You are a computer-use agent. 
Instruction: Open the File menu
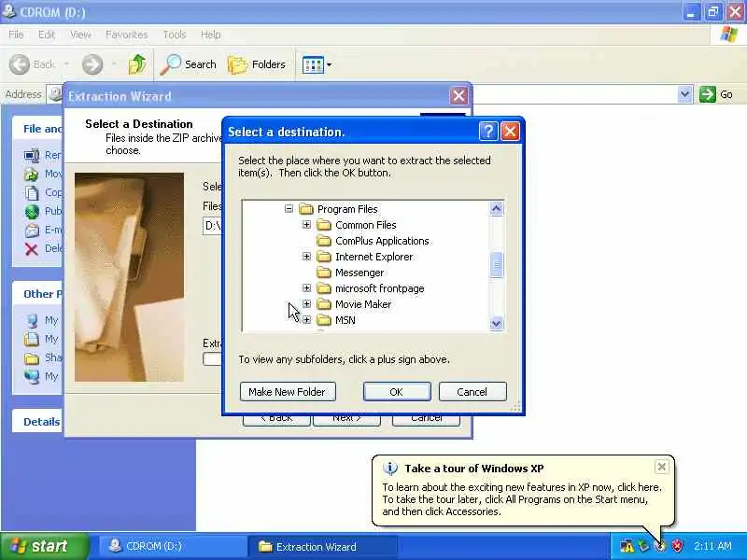(x=16, y=35)
